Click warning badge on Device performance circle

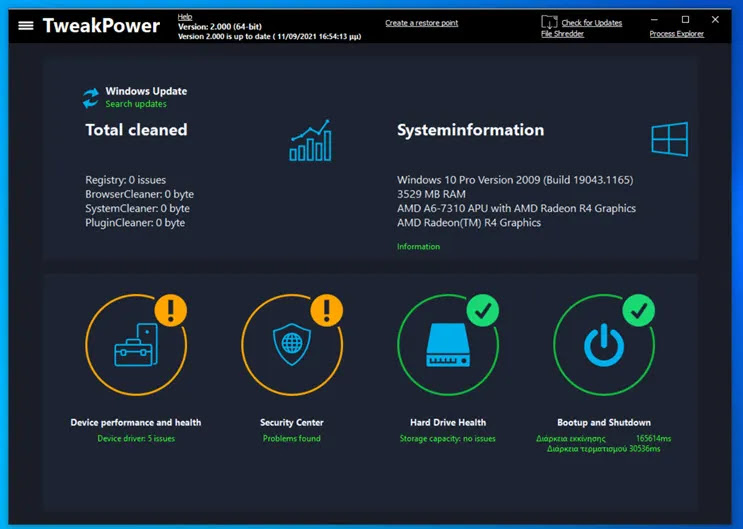[x=171, y=310]
